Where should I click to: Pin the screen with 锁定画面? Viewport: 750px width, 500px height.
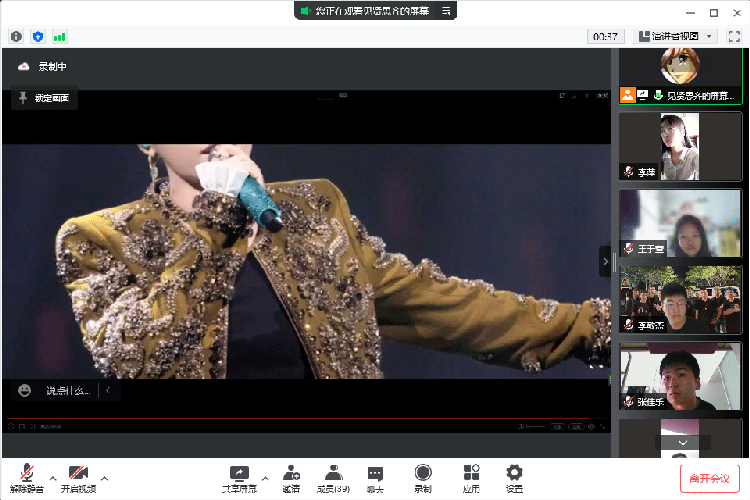44,98
